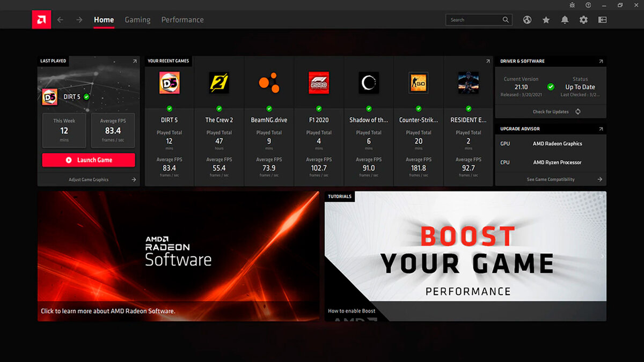Click the arrow beside Adjust Game Graphics
Image resolution: width=644 pixels, height=362 pixels.
[x=134, y=180]
